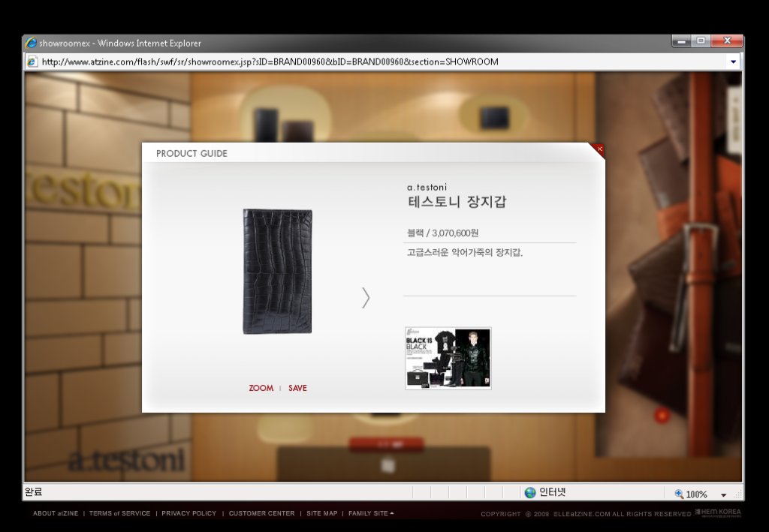Viewport: 769px width, 532px height.
Task: Click the page icon in address bar
Action: click(x=32, y=62)
